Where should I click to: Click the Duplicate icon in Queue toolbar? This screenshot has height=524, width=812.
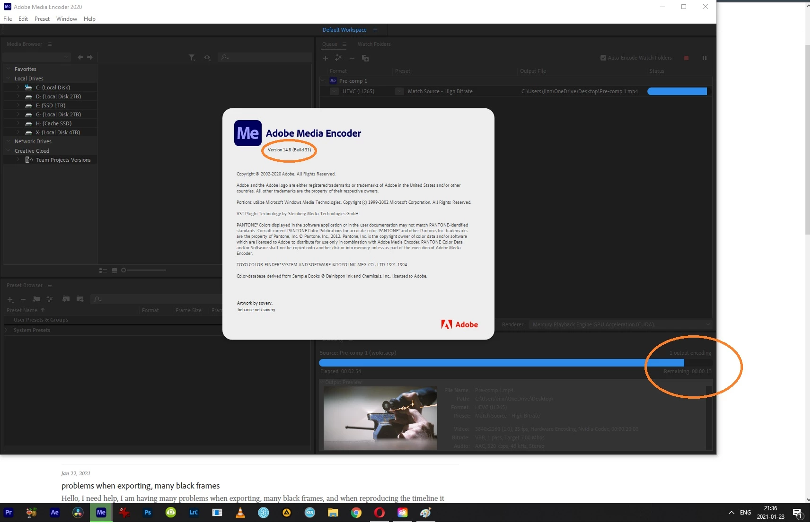[365, 58]
